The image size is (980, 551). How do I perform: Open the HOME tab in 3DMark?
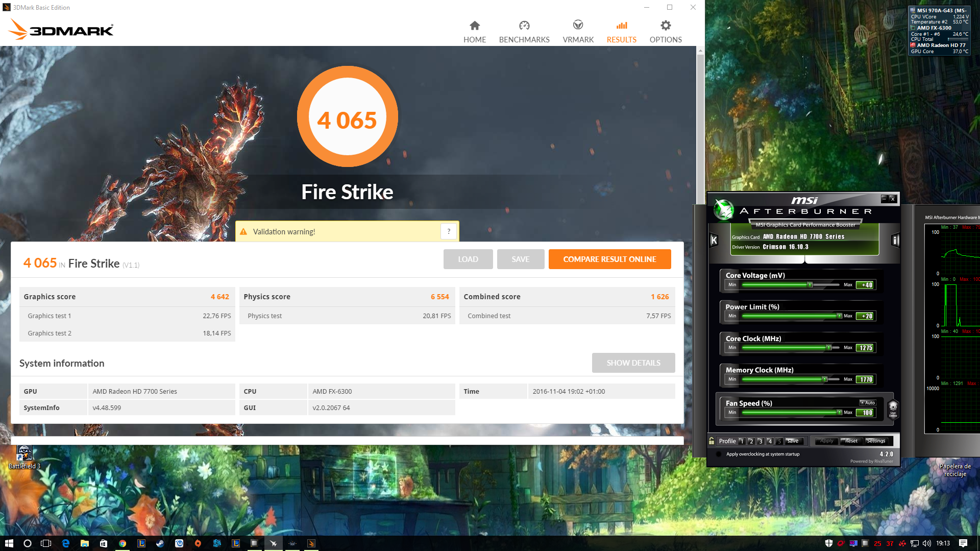(x=474, y=32)
